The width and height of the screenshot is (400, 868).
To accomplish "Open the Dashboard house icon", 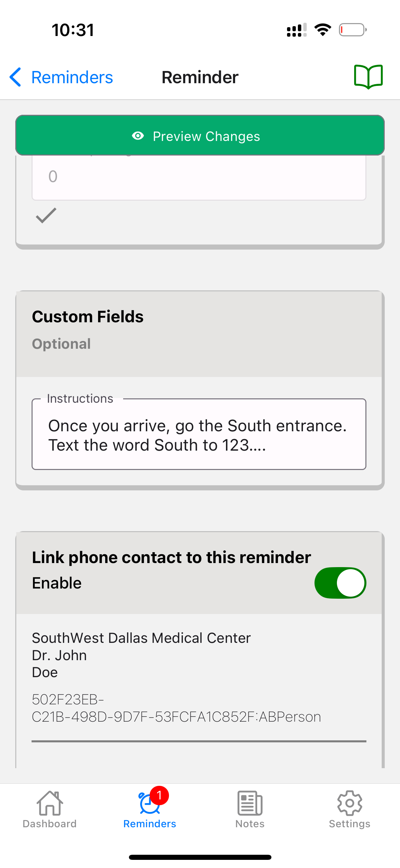I will [50, 803].
